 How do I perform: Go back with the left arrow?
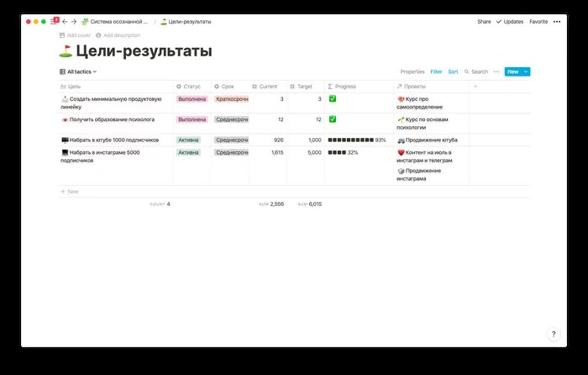(65, 22)
